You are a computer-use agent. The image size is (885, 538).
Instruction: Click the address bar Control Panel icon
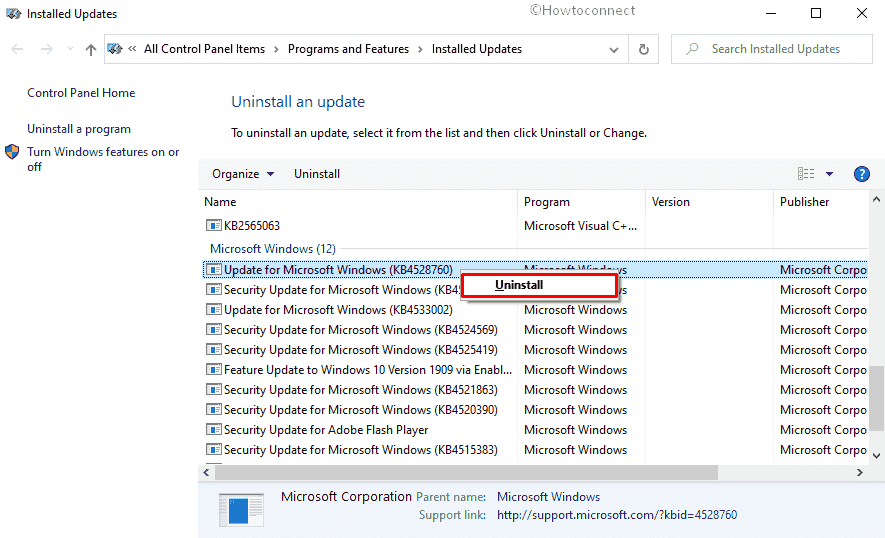tap(115, 49)
